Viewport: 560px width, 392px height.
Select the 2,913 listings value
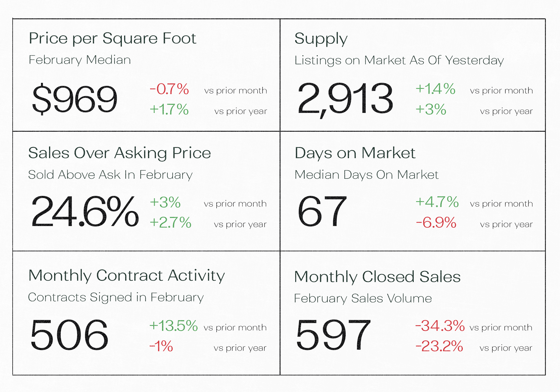pos(345,99)
